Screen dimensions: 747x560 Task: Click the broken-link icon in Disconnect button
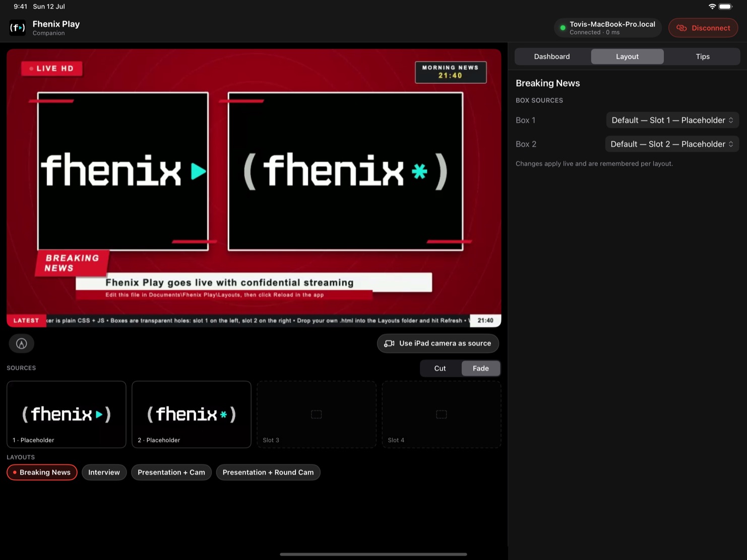click(681, 28)
